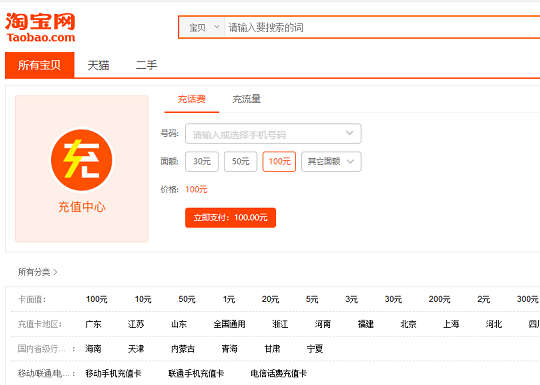The width and height of the screenshot is (540, 385).
Task: Select the 所有宝贝 tab
Action: point(40,65)
